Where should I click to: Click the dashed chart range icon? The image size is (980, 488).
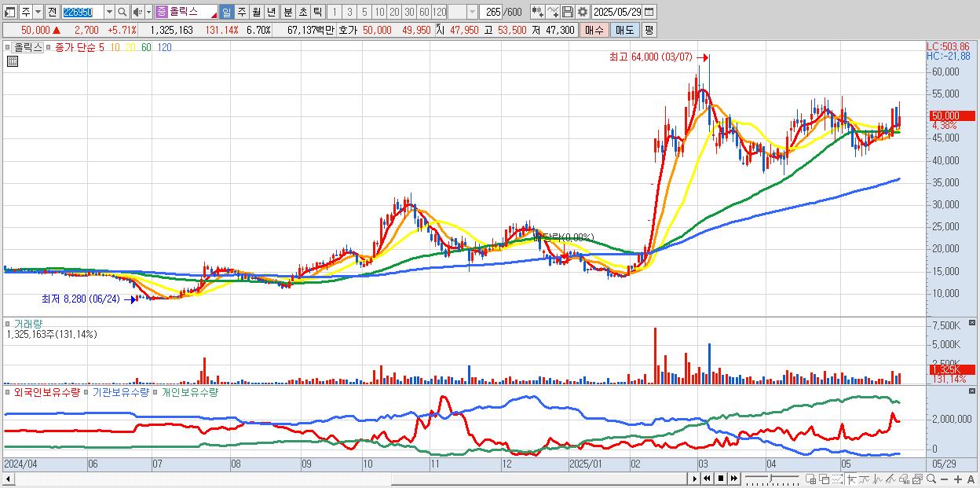click(x=837, y=479)
